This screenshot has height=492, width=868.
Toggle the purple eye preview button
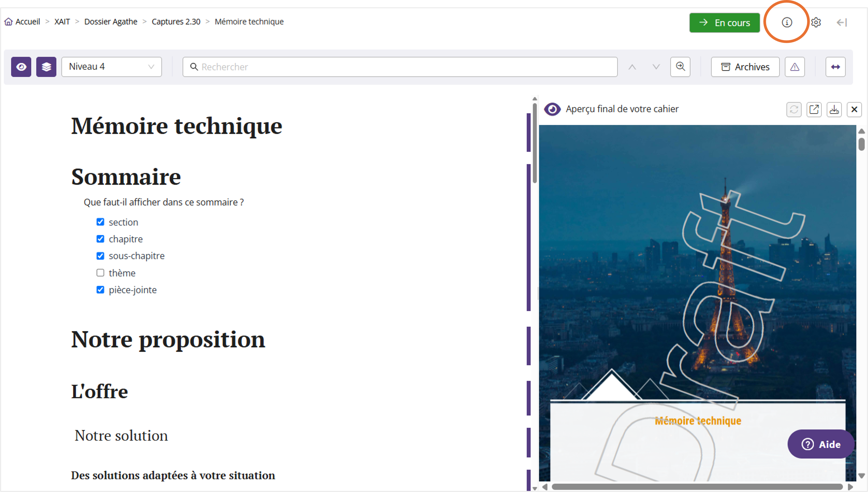[x=21, y=67]
